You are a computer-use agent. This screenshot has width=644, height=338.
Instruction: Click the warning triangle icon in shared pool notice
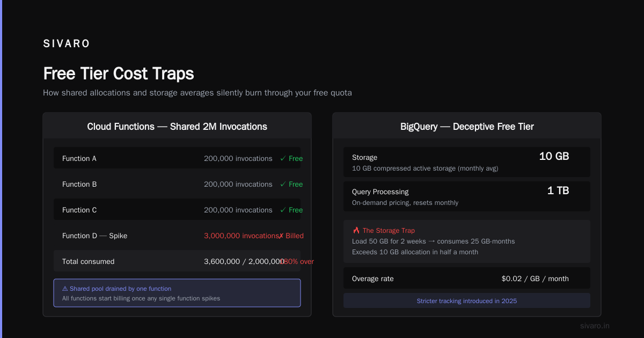[x=65, y=289]
